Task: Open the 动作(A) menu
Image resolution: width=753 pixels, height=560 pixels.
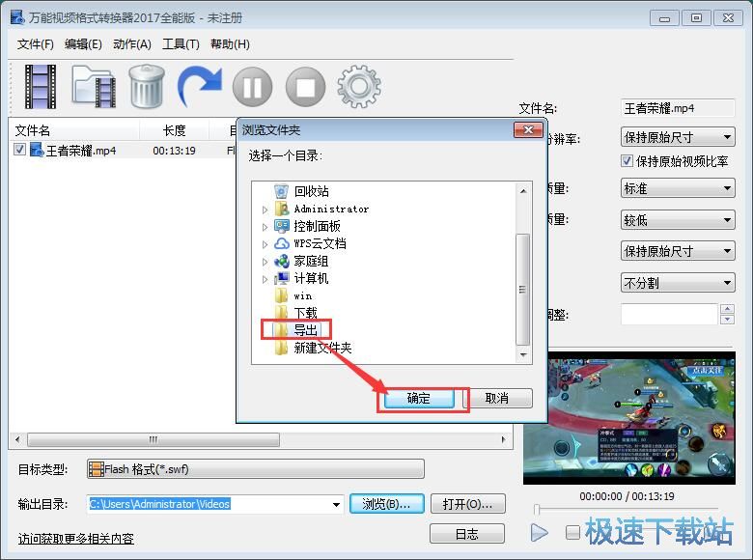Action: tap(132, 44)
